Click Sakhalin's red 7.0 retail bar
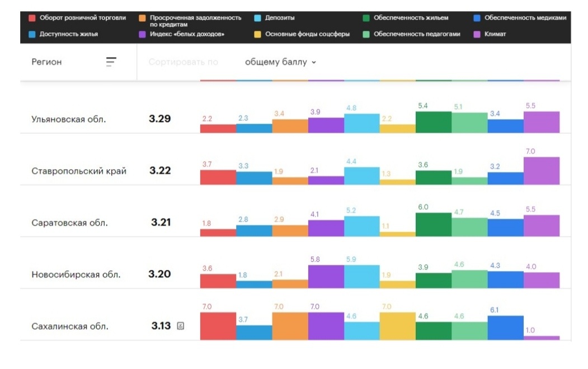 (218, 326)
